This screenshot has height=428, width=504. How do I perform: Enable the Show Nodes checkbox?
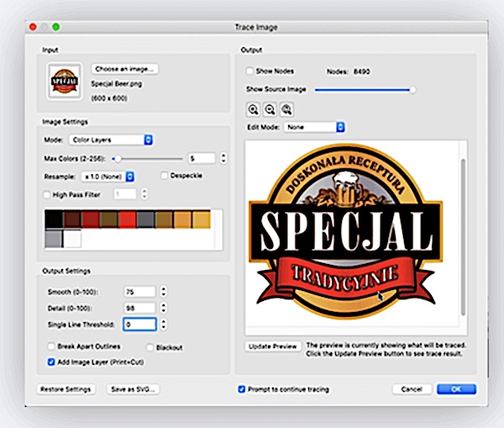(x=249, y=71)
